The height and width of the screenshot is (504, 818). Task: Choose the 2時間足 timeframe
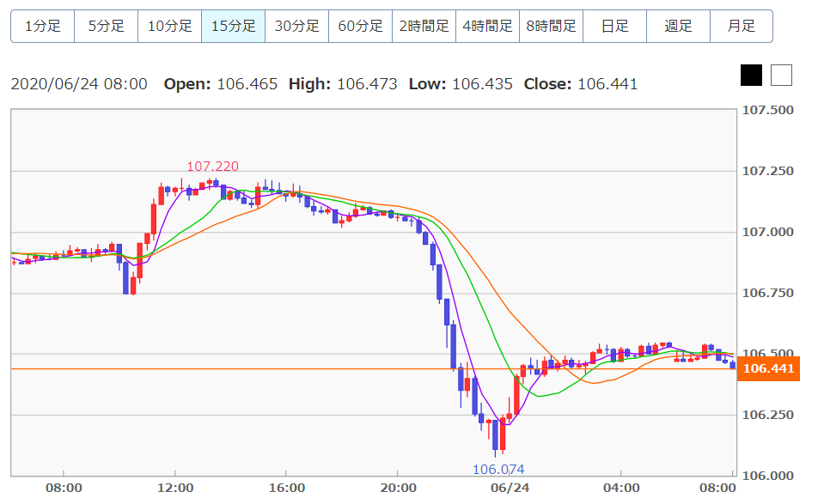424,26
